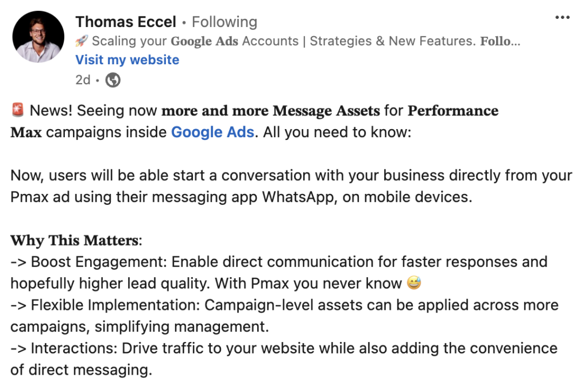Click the globe visibility icon next to timestamp

[x=113, y=80]
